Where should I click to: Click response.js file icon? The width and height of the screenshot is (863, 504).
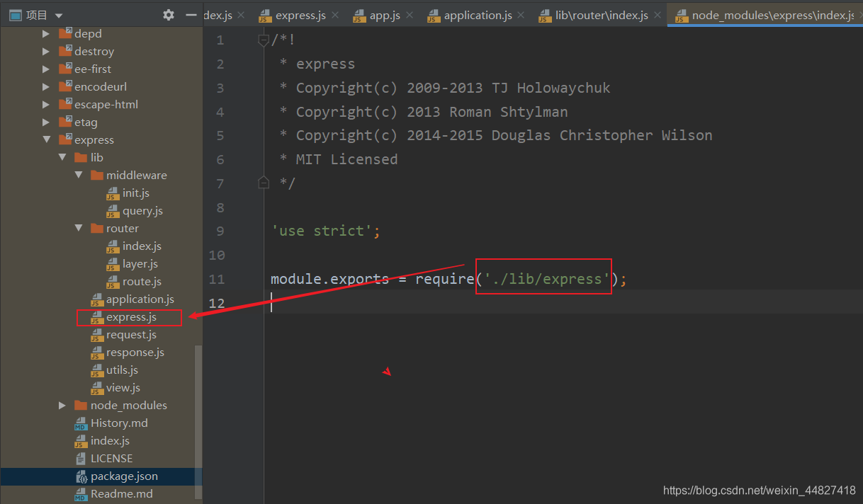pos(96,353)
